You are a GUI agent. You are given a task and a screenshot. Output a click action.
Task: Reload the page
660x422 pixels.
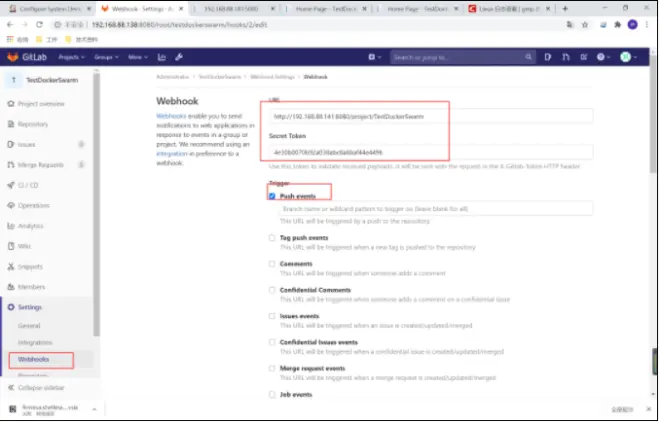click(x=39, y=24)
